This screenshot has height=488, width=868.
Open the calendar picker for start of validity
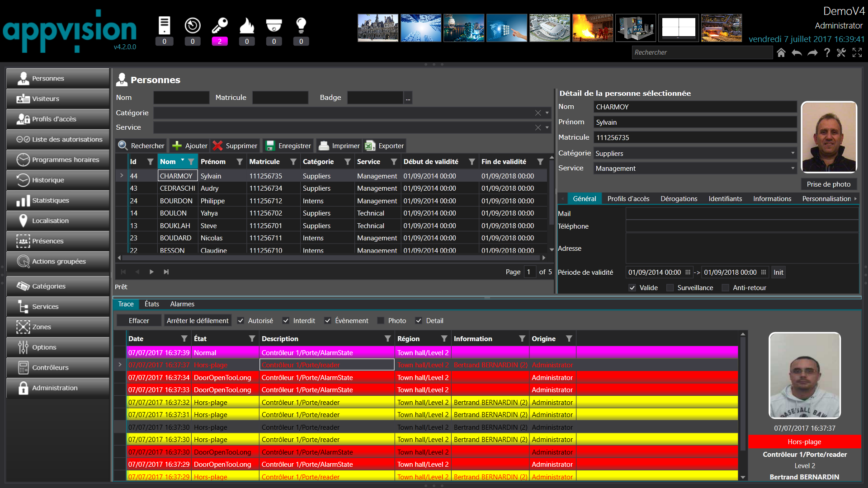(688, 272)
